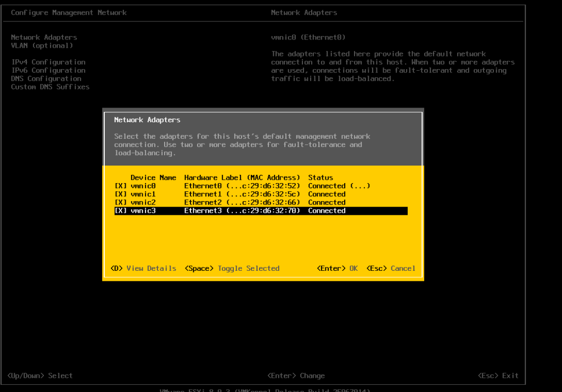Click Enter Change in bottom bar
The image size is (562, 392).
[x=296, y=376]
